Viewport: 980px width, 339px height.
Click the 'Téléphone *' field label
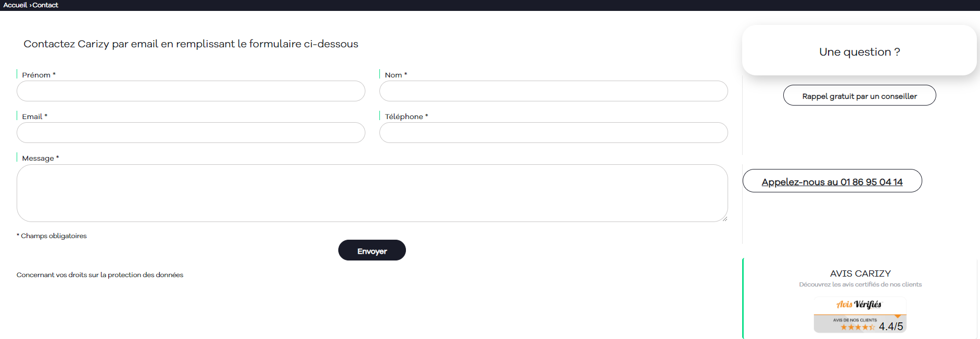click(406, 116)
